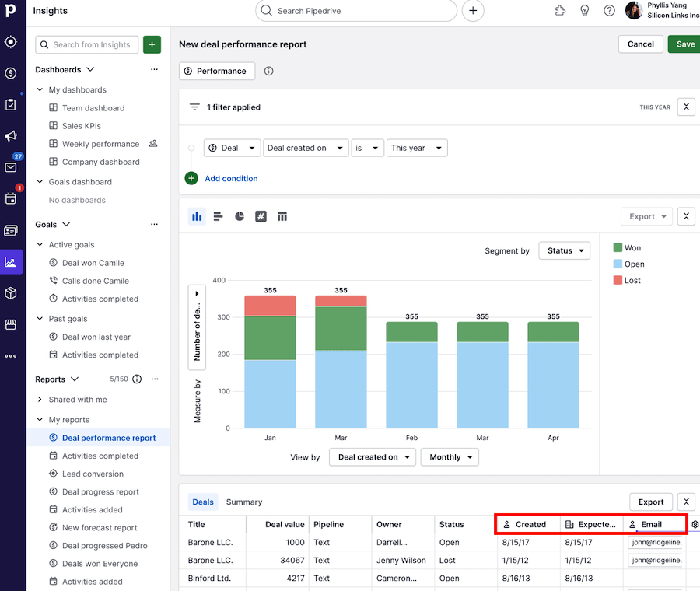This screenshot has height=591, width=700.
Task: Toggle the Won status in chart legend
Action: (632, 247)
